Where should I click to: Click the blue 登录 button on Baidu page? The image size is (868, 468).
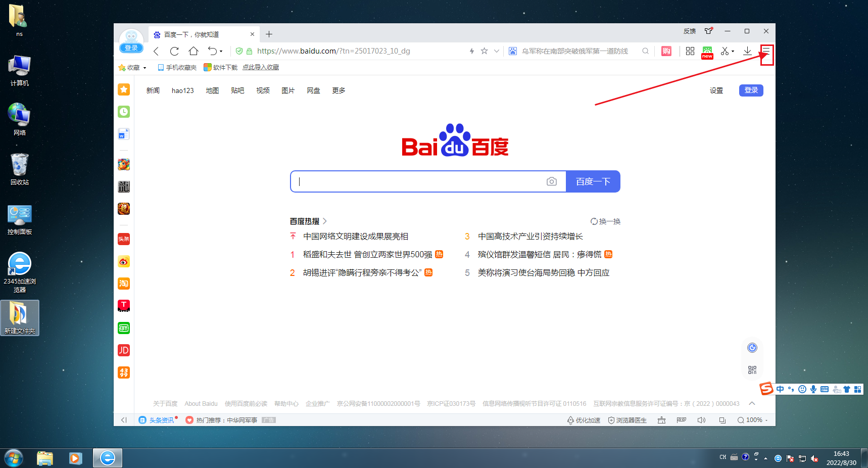point(751,90)
